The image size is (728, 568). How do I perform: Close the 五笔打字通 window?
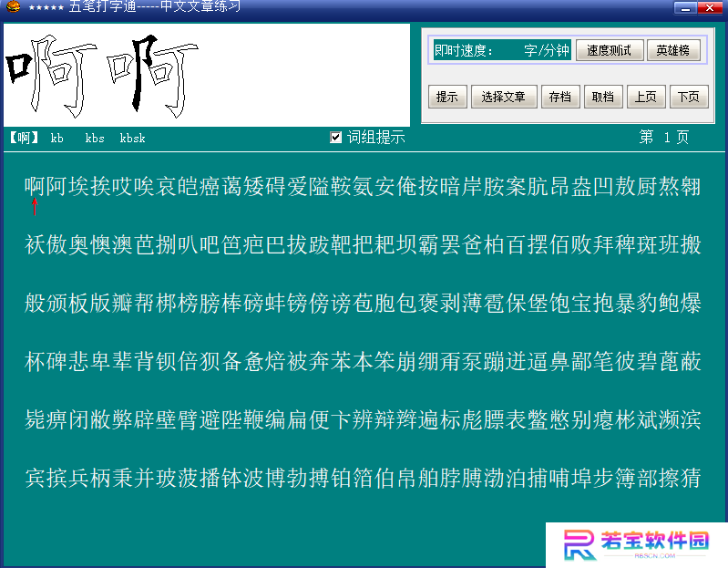(x=710, y=8)
